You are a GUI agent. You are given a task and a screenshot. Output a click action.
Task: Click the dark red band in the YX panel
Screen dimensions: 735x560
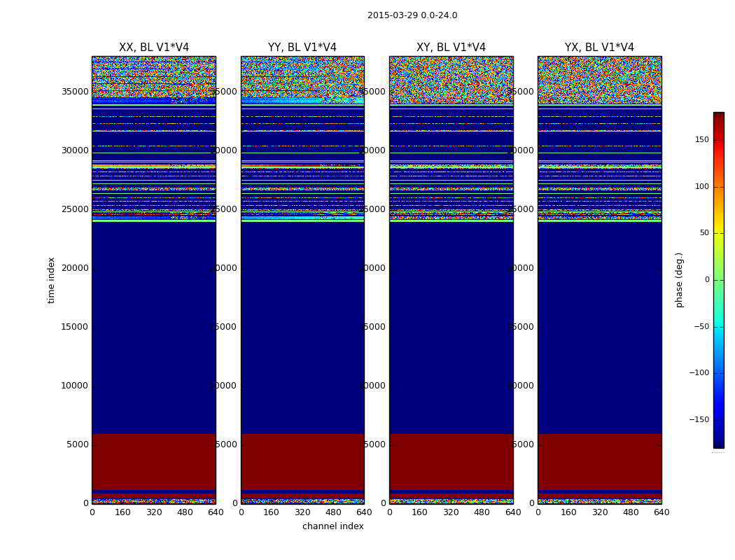[x=599, y=461]
